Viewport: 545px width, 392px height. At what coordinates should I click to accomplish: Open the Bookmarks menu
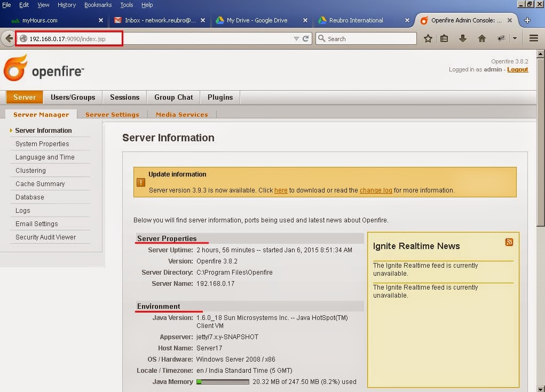[98, 5]
